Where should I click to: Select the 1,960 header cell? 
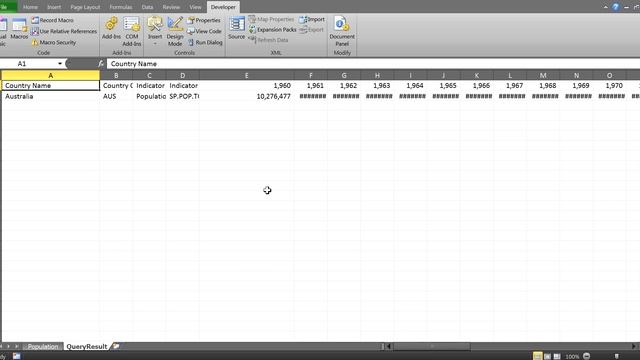[x=247, y=86]
